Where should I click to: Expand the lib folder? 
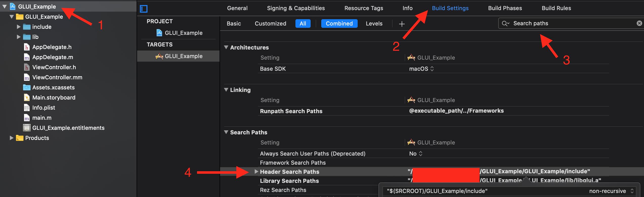pos(18,37)
